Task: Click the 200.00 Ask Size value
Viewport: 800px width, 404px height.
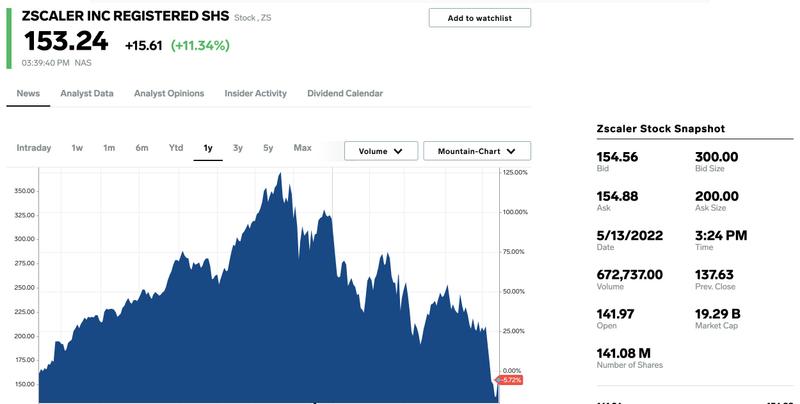Action: (716, 196)
